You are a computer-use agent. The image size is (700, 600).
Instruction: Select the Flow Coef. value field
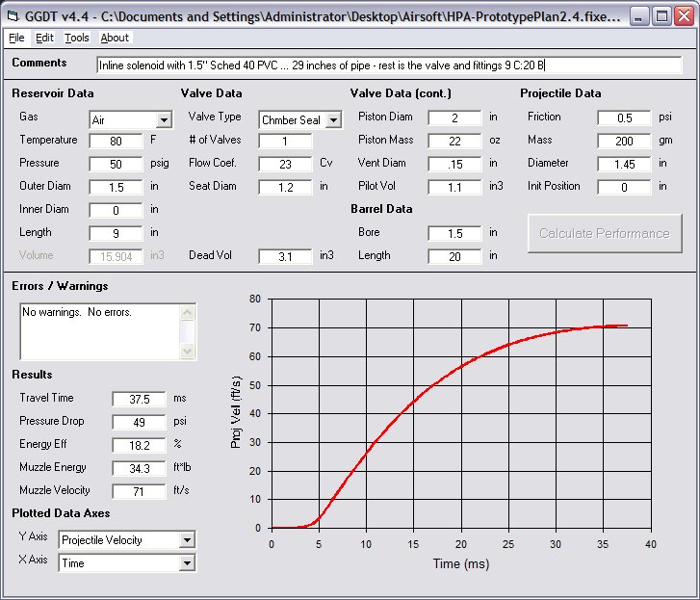(285, 164)
